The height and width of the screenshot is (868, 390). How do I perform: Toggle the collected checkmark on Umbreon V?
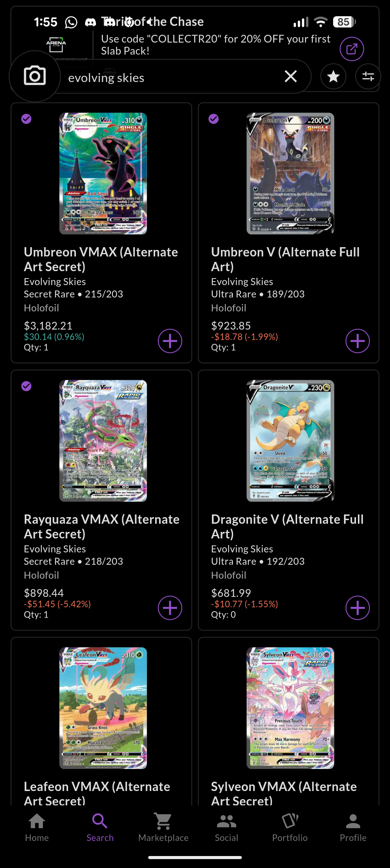pos(214,119)
